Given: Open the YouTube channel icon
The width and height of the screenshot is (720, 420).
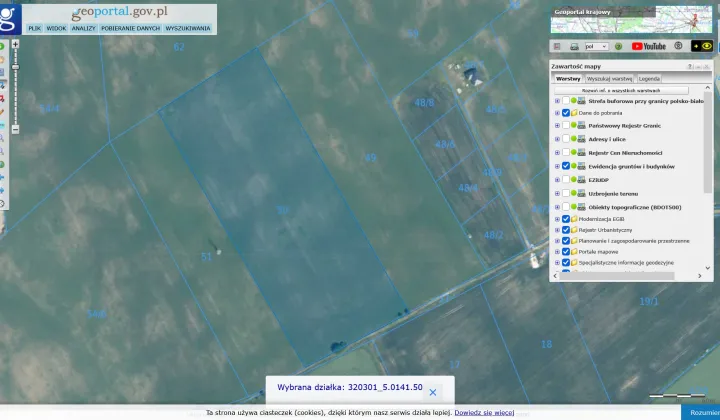Looking at the screenshot, I should (648, 46).
